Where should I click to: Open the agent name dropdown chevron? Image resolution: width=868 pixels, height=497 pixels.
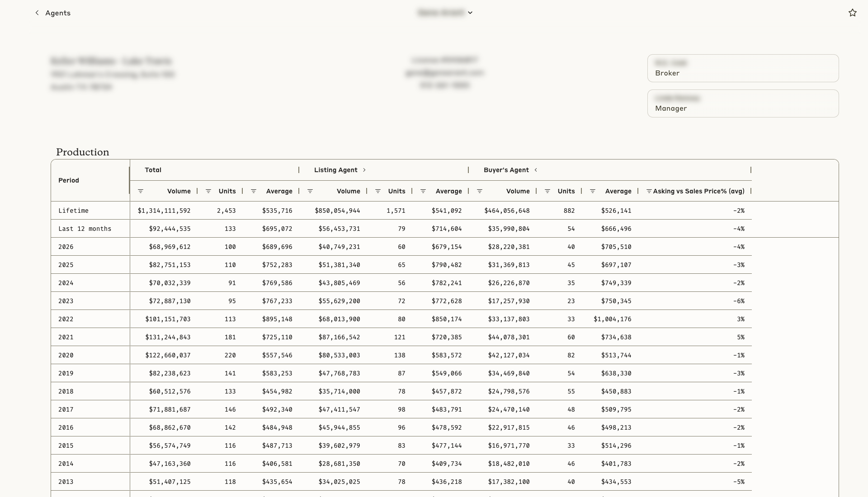(x=470, y=13)
